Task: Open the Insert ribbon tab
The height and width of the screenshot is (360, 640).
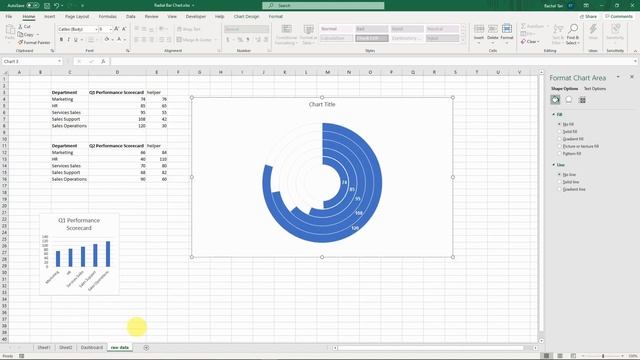Action: tap(49, 17)
